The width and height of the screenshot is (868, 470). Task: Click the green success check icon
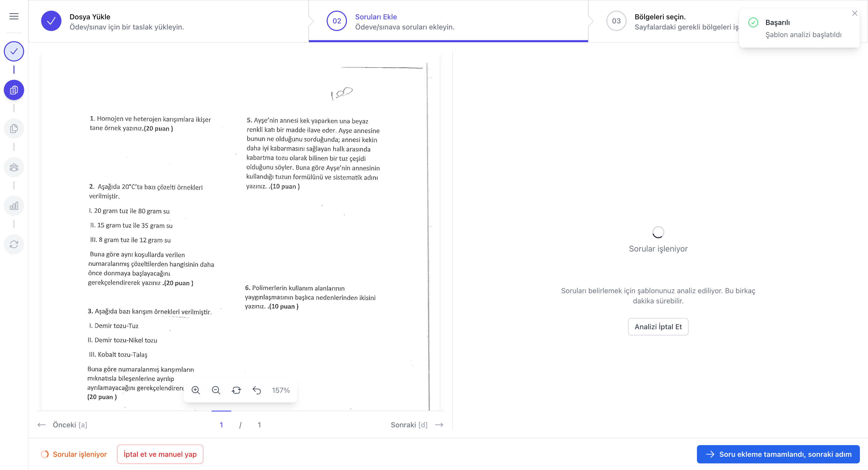[x=753, y=22]
